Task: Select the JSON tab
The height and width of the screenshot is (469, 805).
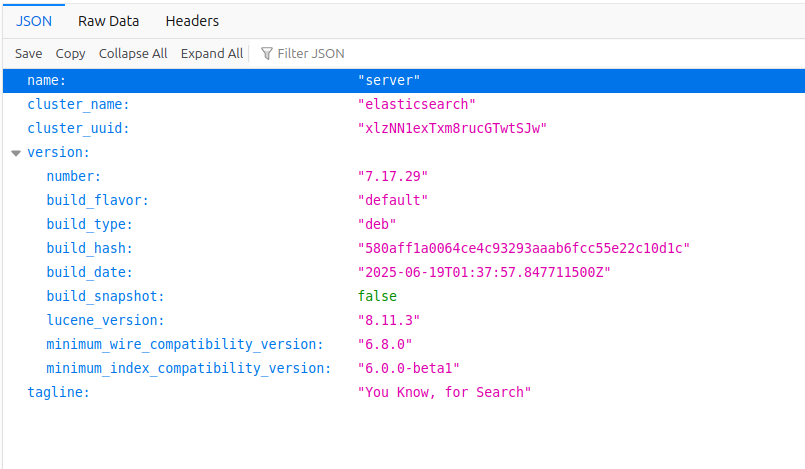Action: point(34,20)
